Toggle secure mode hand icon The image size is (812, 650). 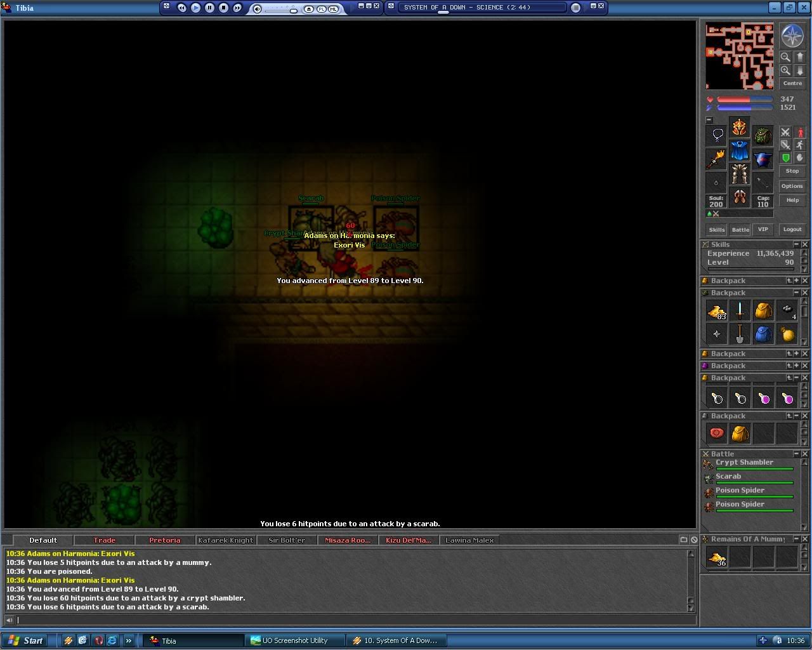[800, 157]
